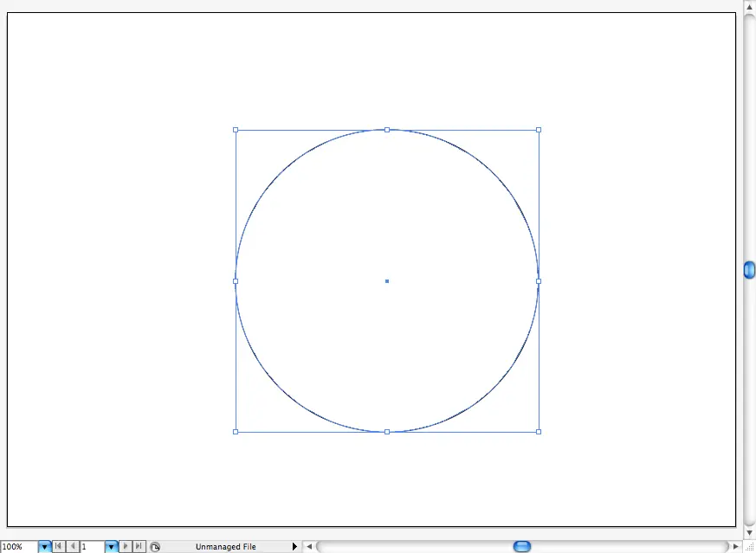Go to the previous artboard
Image resolution: width=756 pixels, height=553 pixels.
73,546
